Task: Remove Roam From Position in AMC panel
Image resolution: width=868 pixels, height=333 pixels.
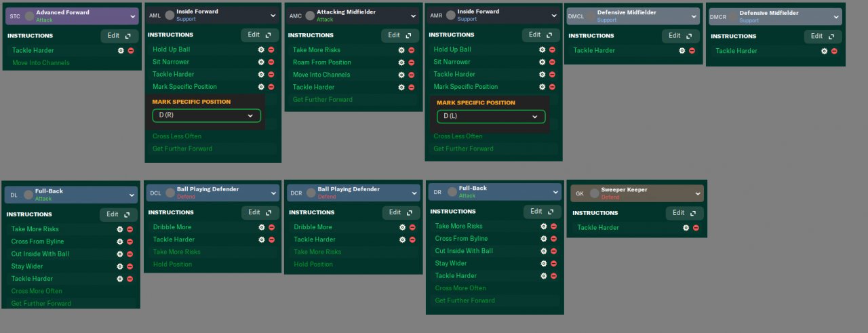Action: [x=412, y=62]
